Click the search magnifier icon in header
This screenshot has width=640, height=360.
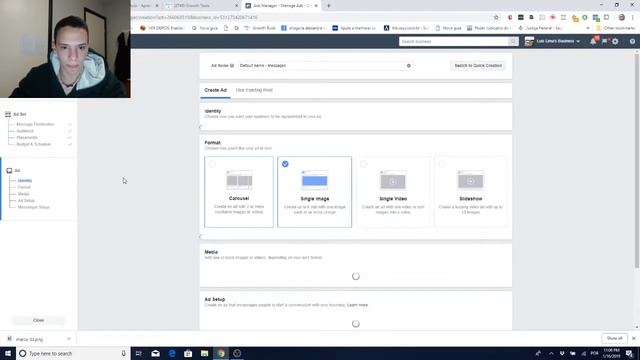(513, 42)
